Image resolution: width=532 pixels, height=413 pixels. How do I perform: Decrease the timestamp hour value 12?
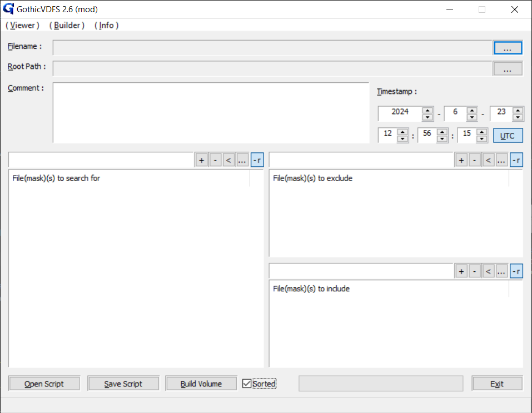coord(402,139)
